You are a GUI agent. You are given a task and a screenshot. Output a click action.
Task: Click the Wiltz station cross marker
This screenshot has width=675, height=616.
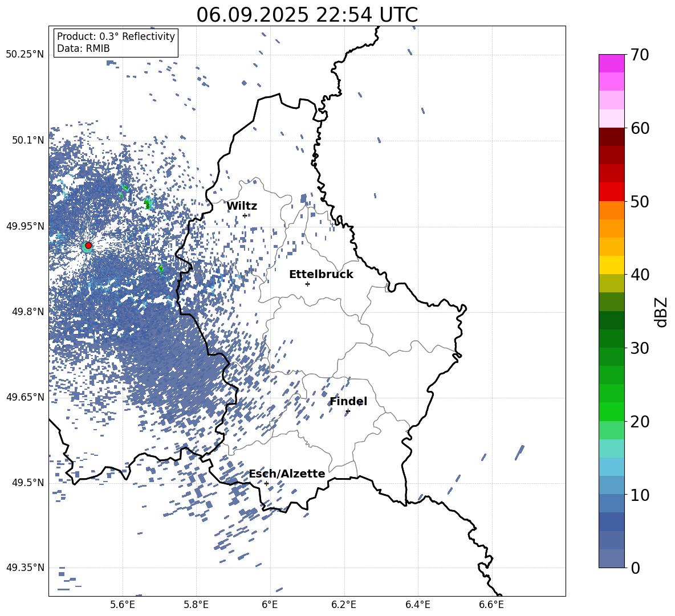pos(245,215)
